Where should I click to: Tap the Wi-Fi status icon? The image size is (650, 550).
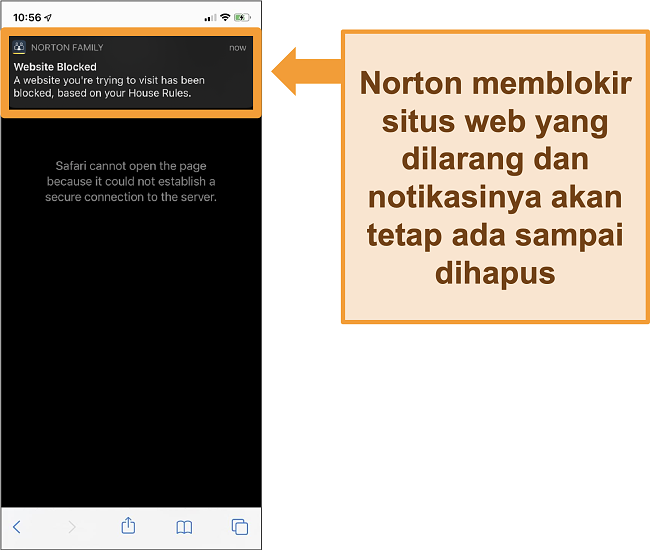[x=225, y=17]
